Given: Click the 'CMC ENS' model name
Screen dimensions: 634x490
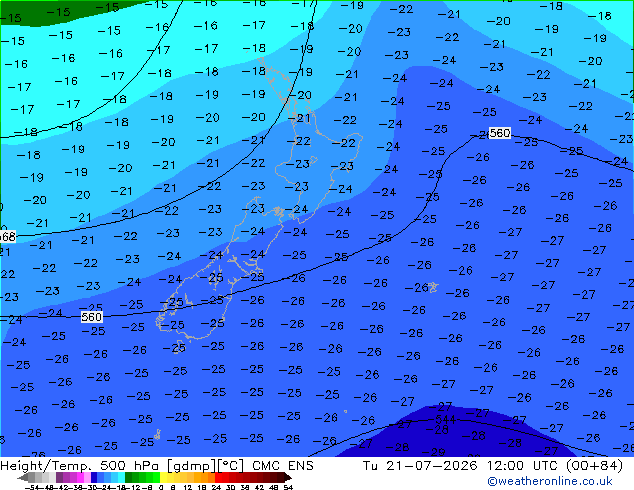Looking at the screenshot, I should (x=283, y=466).
